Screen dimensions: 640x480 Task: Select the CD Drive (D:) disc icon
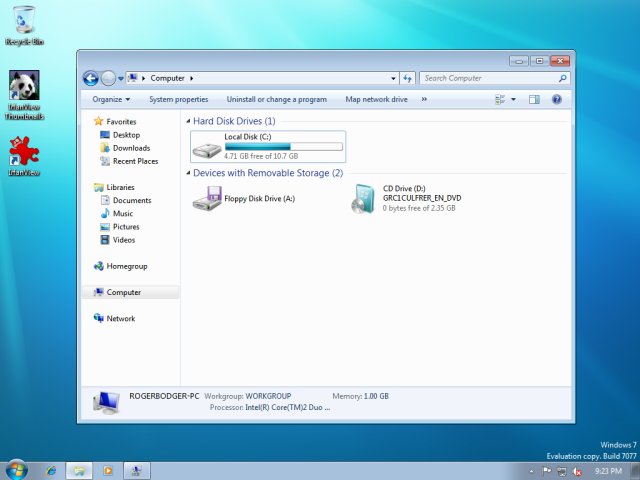click(362, 199)
